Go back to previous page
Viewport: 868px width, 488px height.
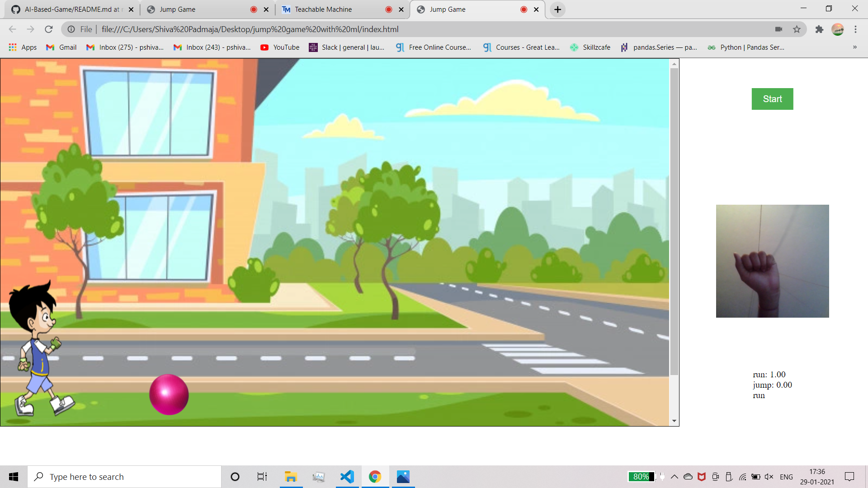tap(13, 29)
